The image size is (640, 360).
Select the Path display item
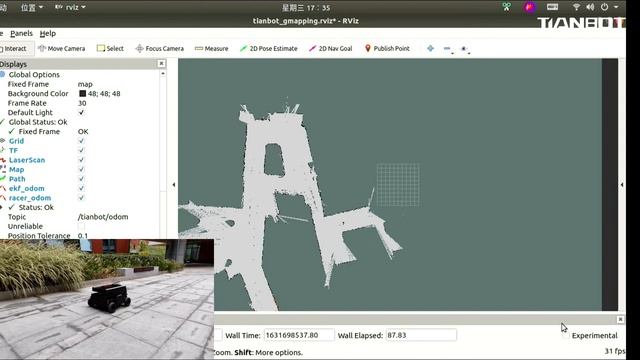pos(17,179)
